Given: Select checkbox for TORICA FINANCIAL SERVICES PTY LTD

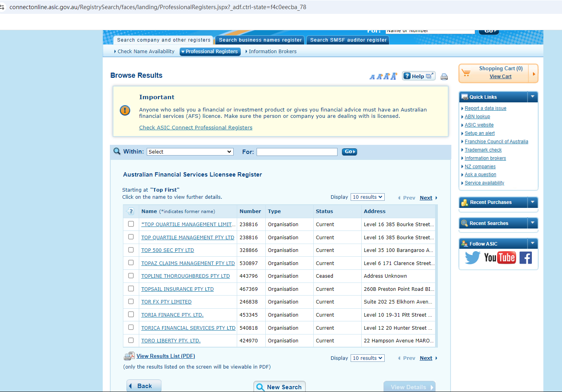Looking at the screenshot, I should point(131,327).
